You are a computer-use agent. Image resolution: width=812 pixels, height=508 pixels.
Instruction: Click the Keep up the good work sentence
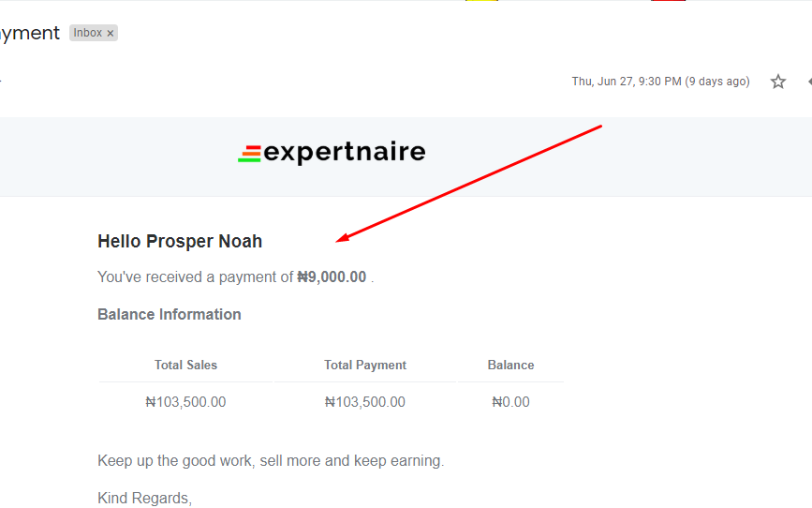coord(271,461)
